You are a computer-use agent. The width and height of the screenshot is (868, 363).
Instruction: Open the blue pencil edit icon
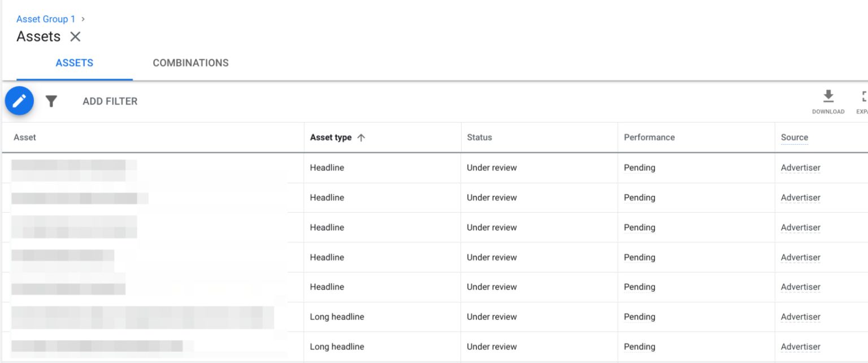pos(19,101)
